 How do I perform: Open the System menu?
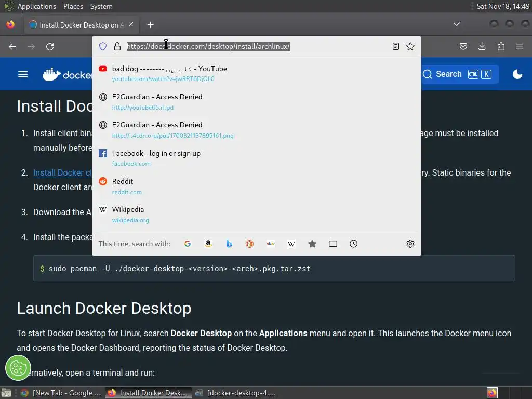101,6
